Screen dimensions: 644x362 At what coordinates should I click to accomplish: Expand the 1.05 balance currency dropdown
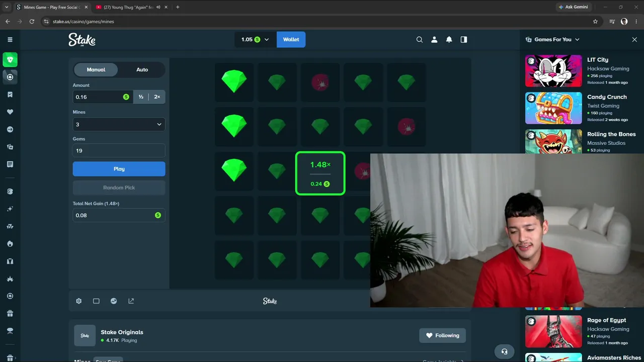click(x=255, y=40)
